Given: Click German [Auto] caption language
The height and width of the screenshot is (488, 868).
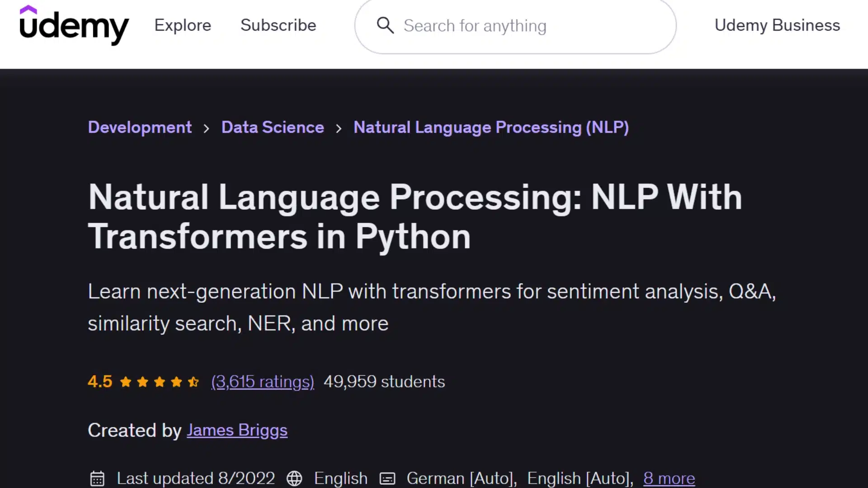Looking at the screenshot, I should point(462,478).
